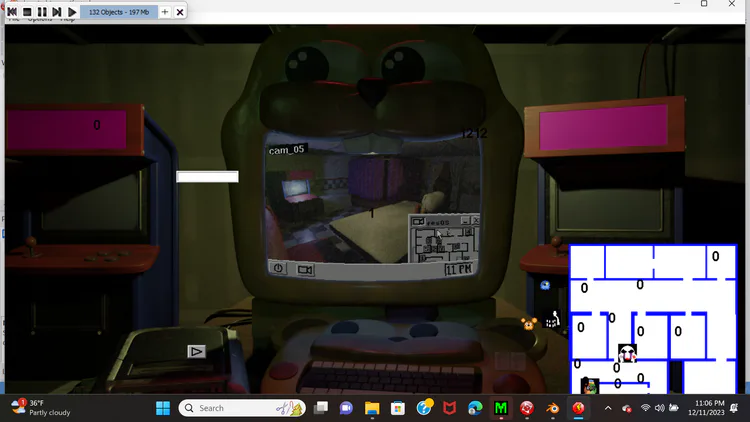Open the globe app with yellow badge
The image size is (750, 422).
click(x=424, y=407)
